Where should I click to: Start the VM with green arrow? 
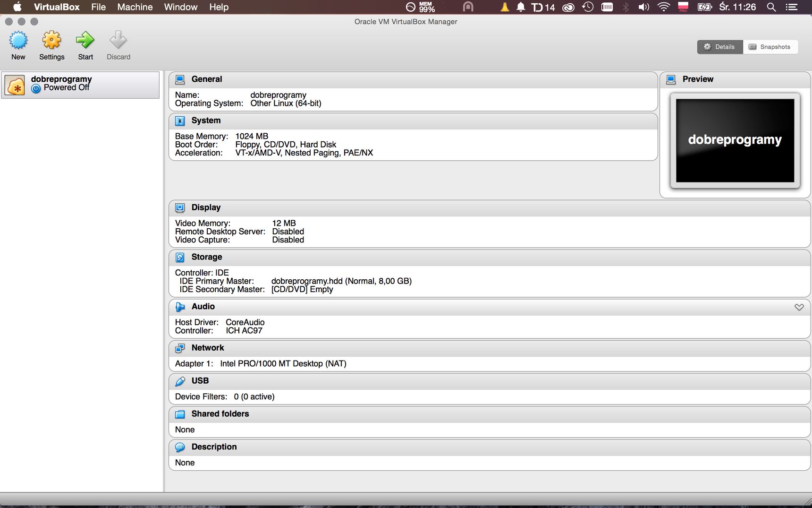coord(85,41)
